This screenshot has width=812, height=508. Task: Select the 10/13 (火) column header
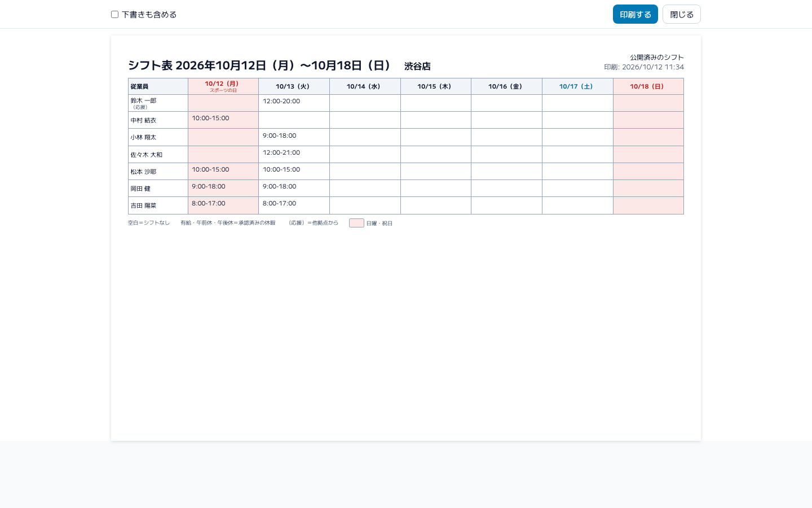click(x=294, y=86)
